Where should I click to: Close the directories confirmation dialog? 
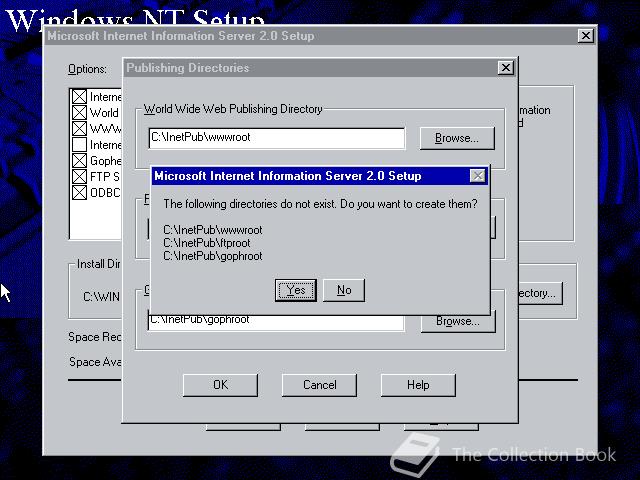477,176
